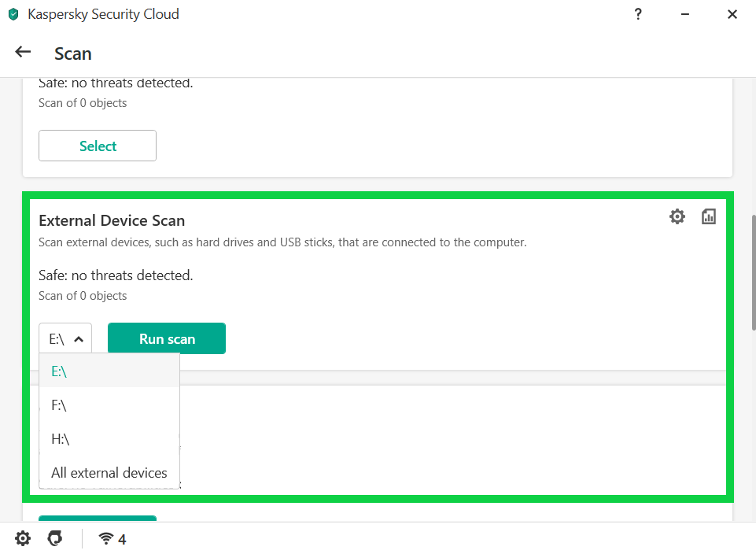756x554 pixels.
Task: Choose H:\ from the drive list
Action: pyautogui.click(x=61, y=439)
